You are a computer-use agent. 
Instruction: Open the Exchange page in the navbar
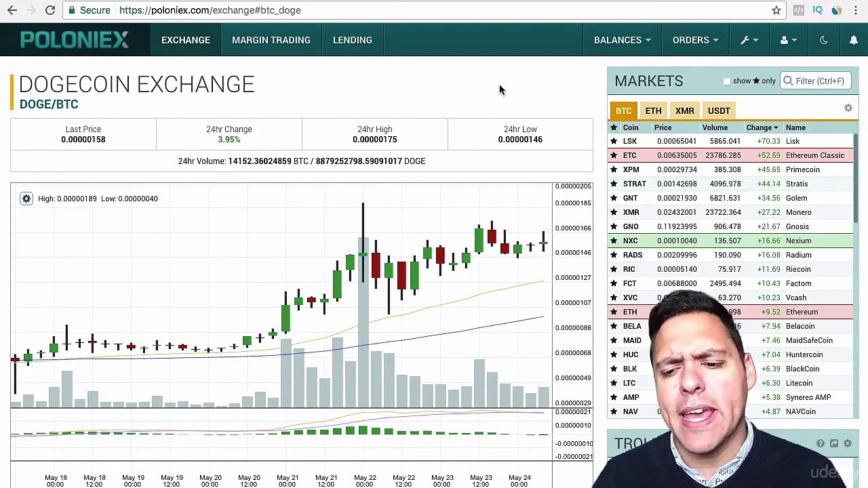[186, 40]
